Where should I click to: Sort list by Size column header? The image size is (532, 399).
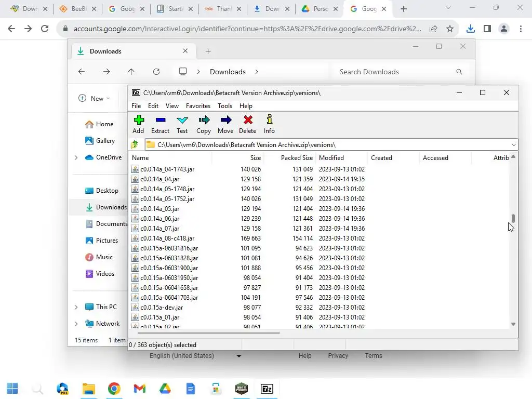tap(238, 158)
